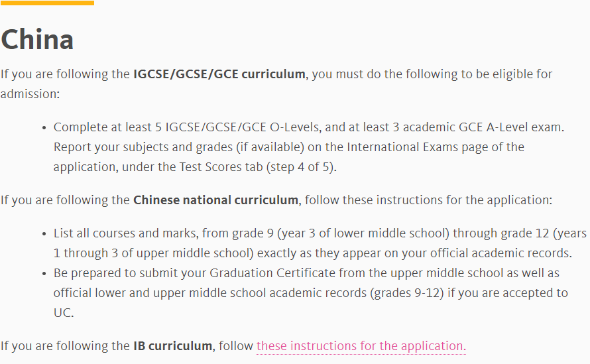This screenshot has height=364, width=590.
Task: Click the bullet before 'Complete at least 5'
Action: 44,128
